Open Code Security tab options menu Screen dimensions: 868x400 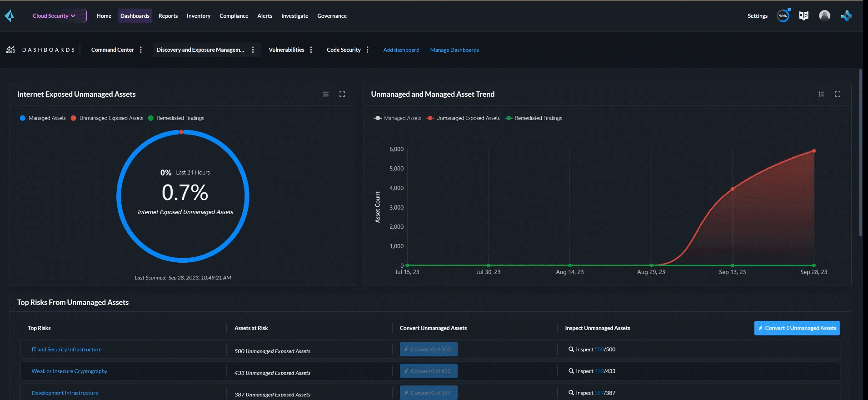[368, 50]
